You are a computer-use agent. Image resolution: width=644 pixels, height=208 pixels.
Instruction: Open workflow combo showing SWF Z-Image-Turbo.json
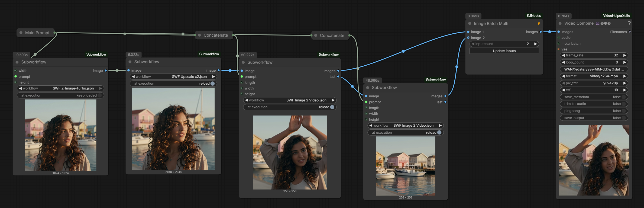60,88
